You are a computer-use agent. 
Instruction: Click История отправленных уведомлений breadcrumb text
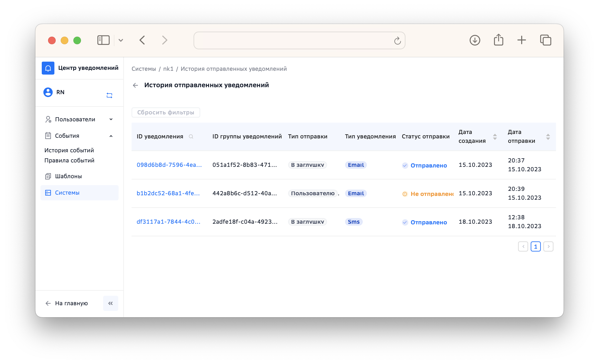(x=234, y=69)
